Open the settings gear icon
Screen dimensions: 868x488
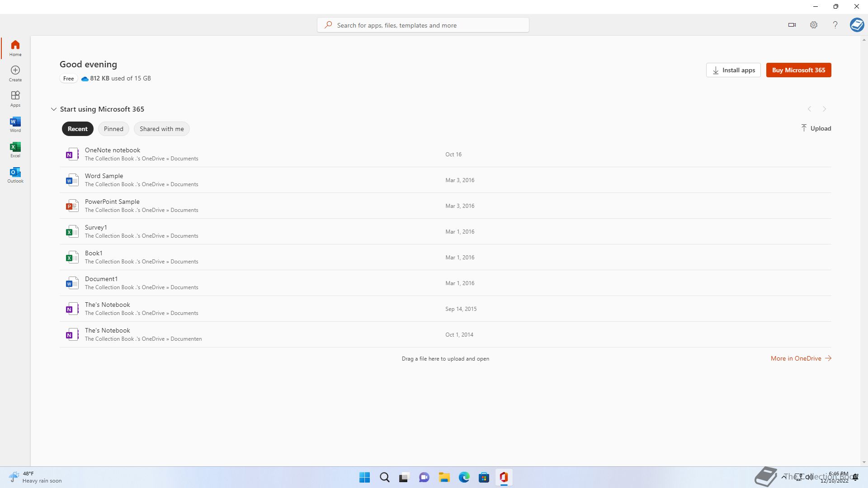tap(813, 25)
